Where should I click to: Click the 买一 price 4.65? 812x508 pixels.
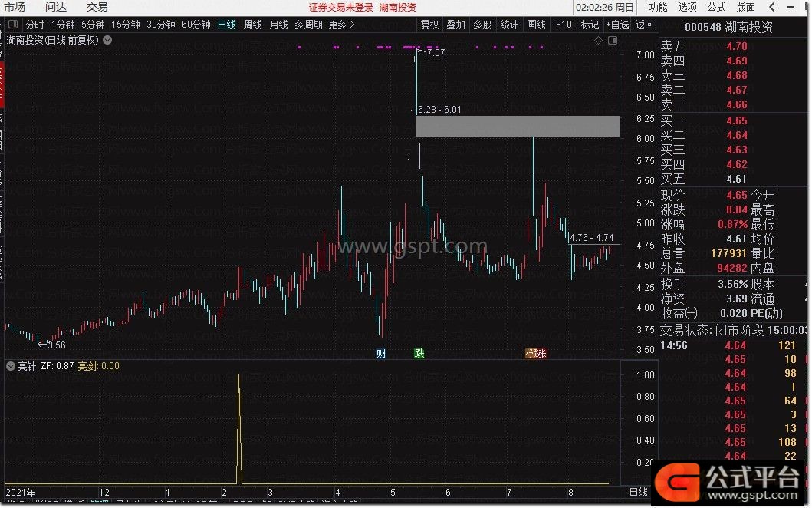pos(736,120)
